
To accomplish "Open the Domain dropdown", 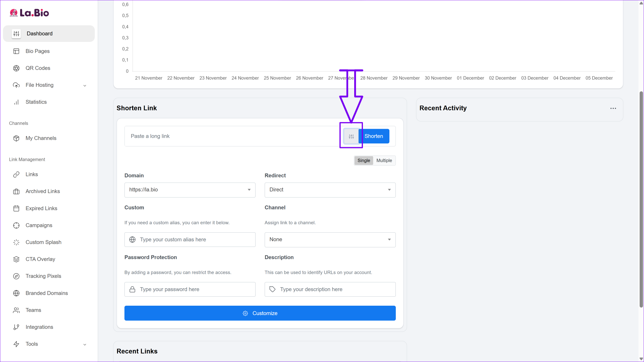I will tap(190, 190).
